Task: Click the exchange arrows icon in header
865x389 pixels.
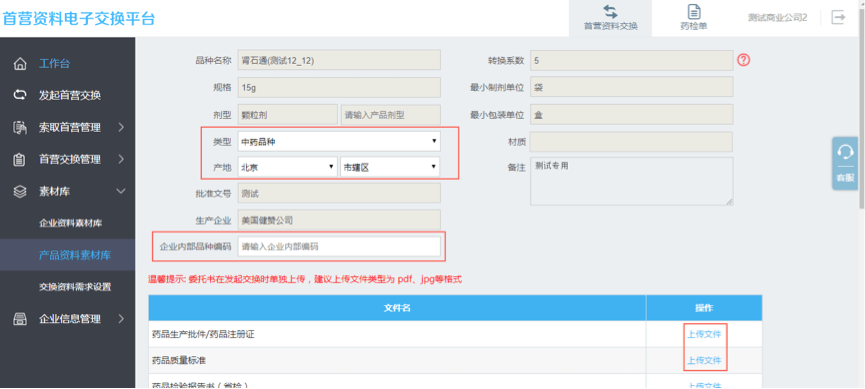Action: (610, 12)
